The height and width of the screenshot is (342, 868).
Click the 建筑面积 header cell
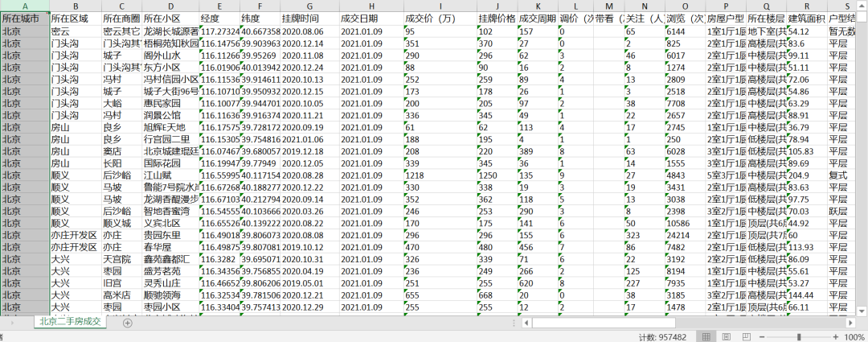pos(807,19)
